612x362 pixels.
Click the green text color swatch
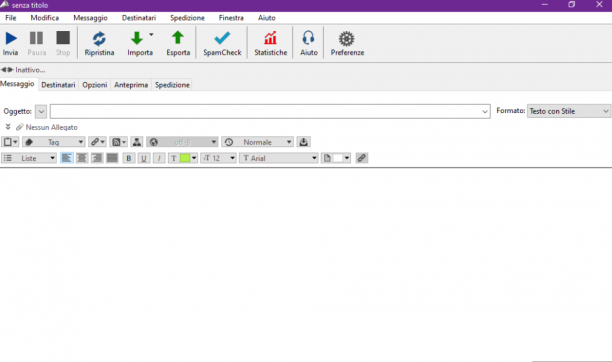[185, 158]
